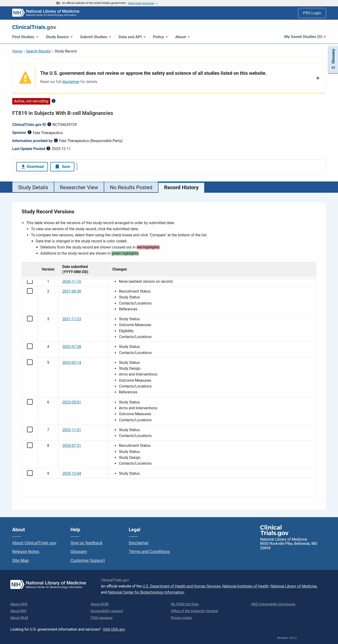The width and height of the screenshot is (338, 644).
Task: Save this study with the Save button
Action: pyautogui.click(x=62, y=166)
